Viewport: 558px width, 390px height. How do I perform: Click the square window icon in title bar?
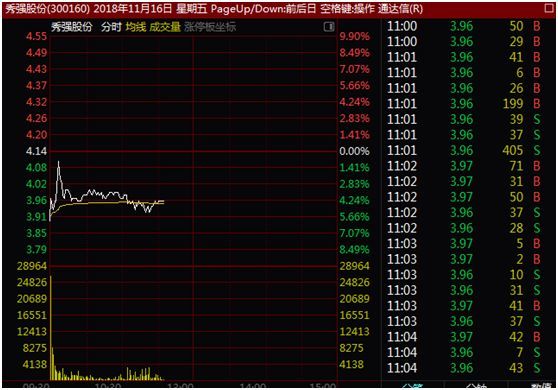550,8
